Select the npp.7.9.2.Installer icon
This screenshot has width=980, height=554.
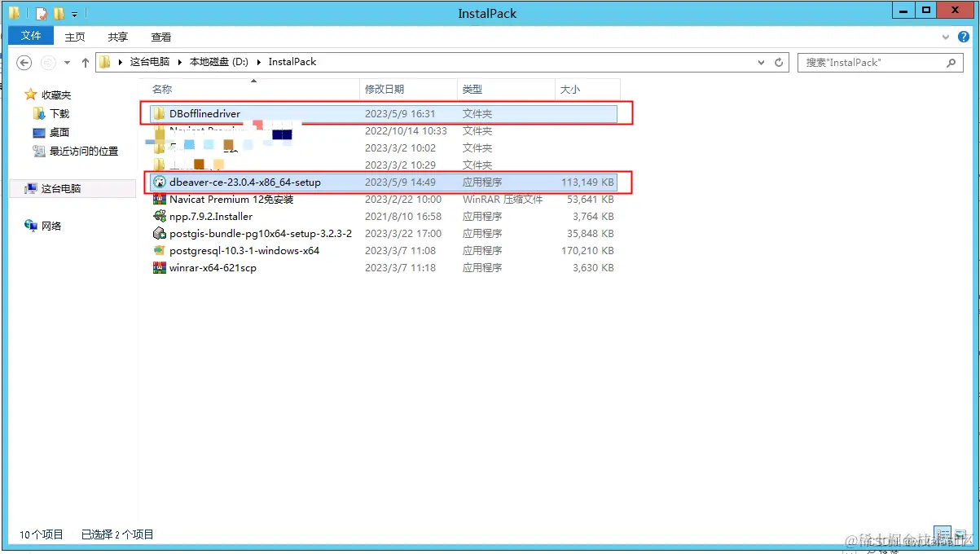[160, 217]
